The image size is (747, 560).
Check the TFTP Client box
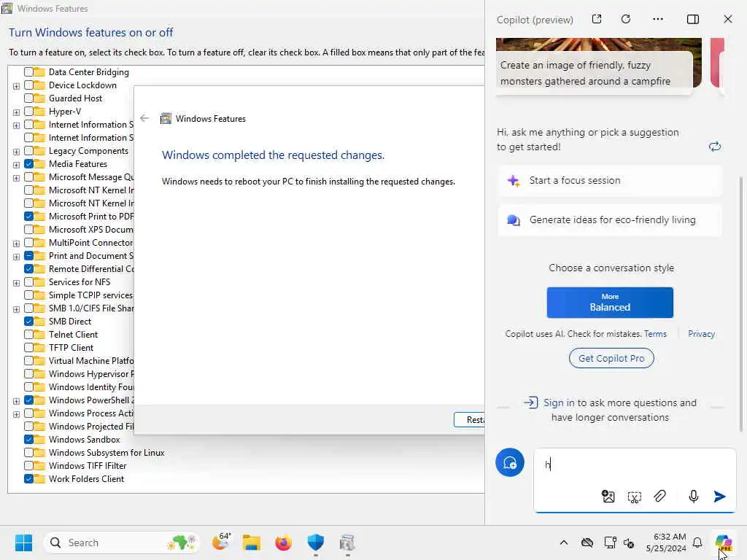click(28, 348)
